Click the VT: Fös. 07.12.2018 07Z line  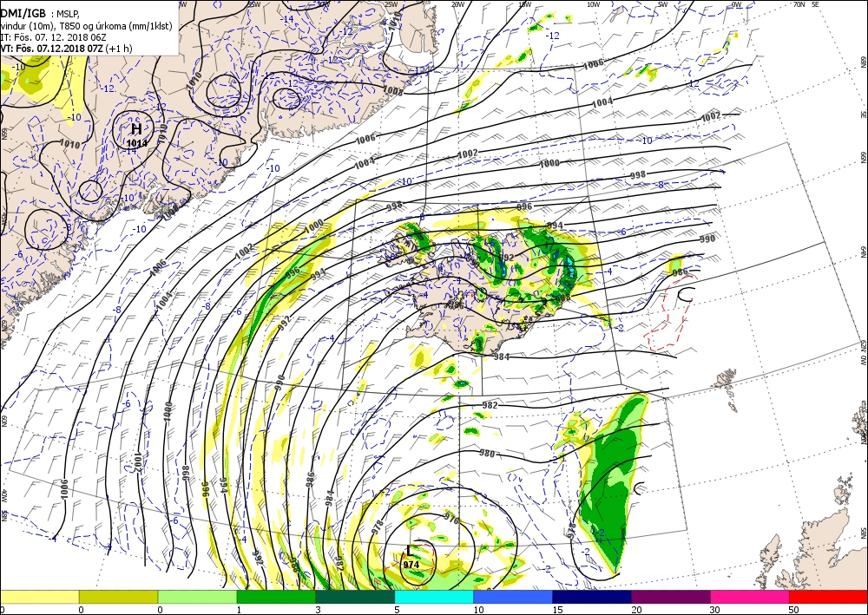pyautogui.click(x=67, y=48)
